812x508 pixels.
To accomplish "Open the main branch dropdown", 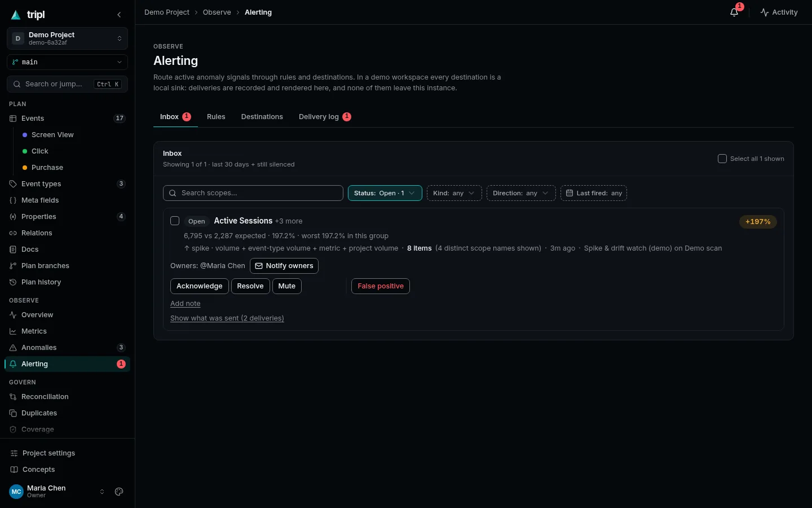I will click(67, 62).
